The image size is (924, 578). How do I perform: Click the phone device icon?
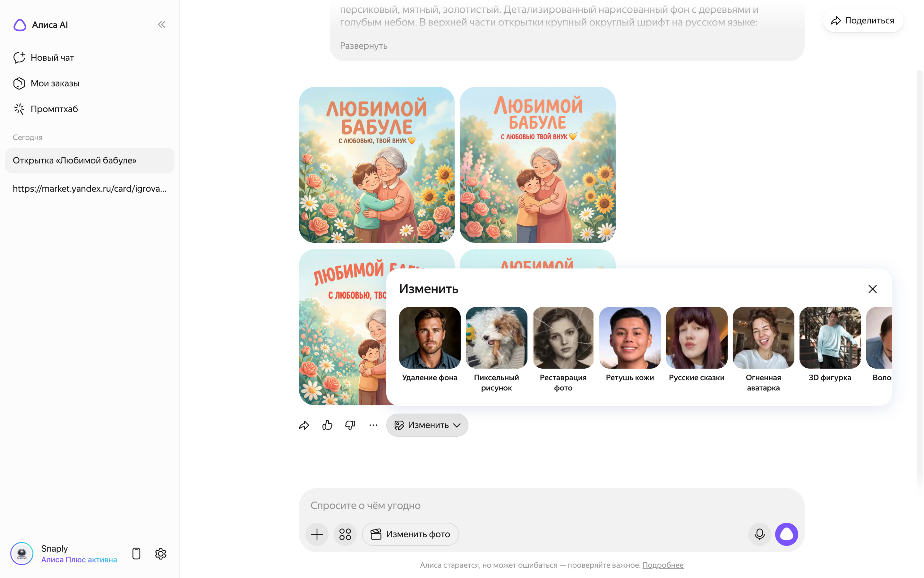(x=136, y=554)
